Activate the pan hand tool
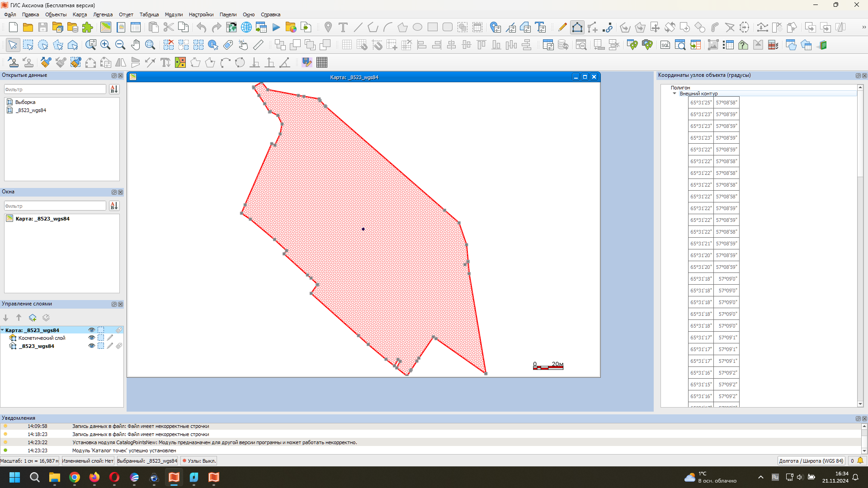 click(135, 45)
